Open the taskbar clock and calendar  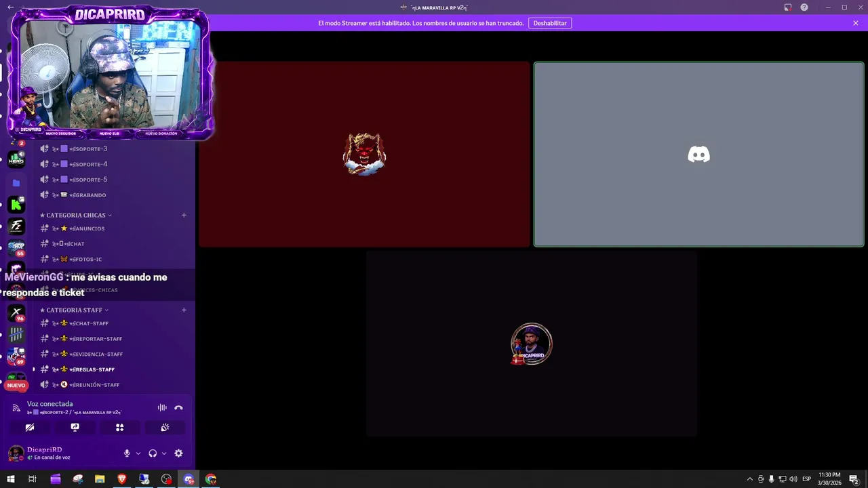[829, 479]
